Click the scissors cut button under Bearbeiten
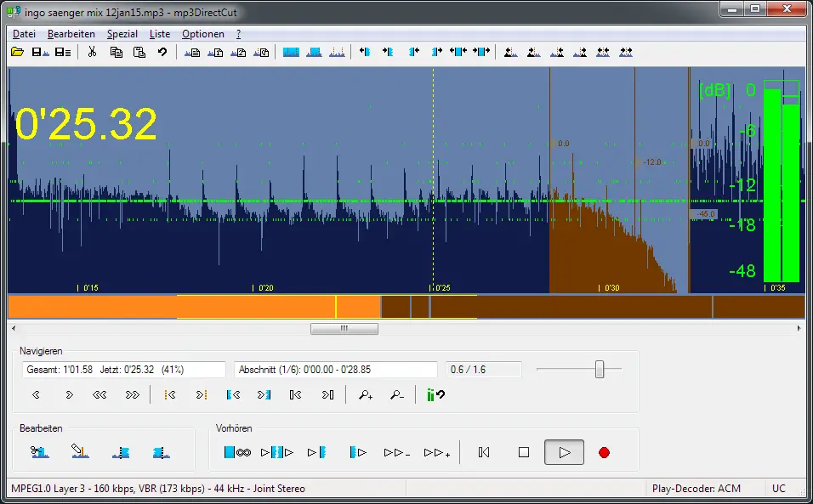This screenshot has width=813, height=504. click(x=39, y=452)
